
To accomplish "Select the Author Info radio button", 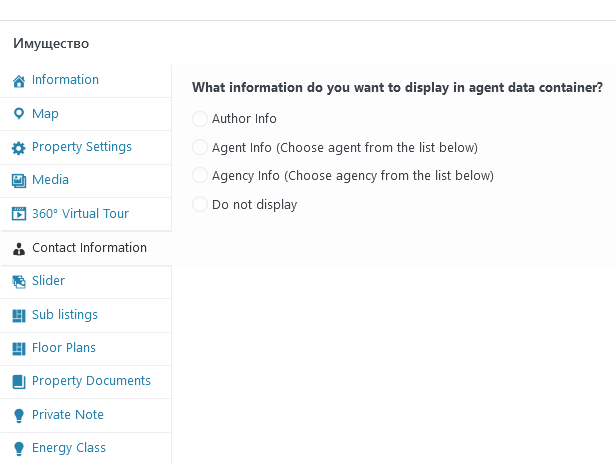I will [200, 119].
